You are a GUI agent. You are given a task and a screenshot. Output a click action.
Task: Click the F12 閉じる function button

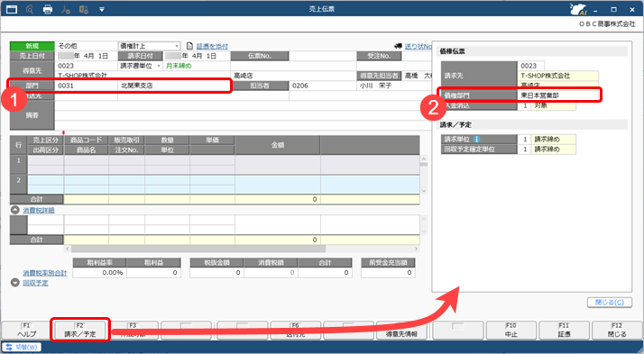coord(617,331)
